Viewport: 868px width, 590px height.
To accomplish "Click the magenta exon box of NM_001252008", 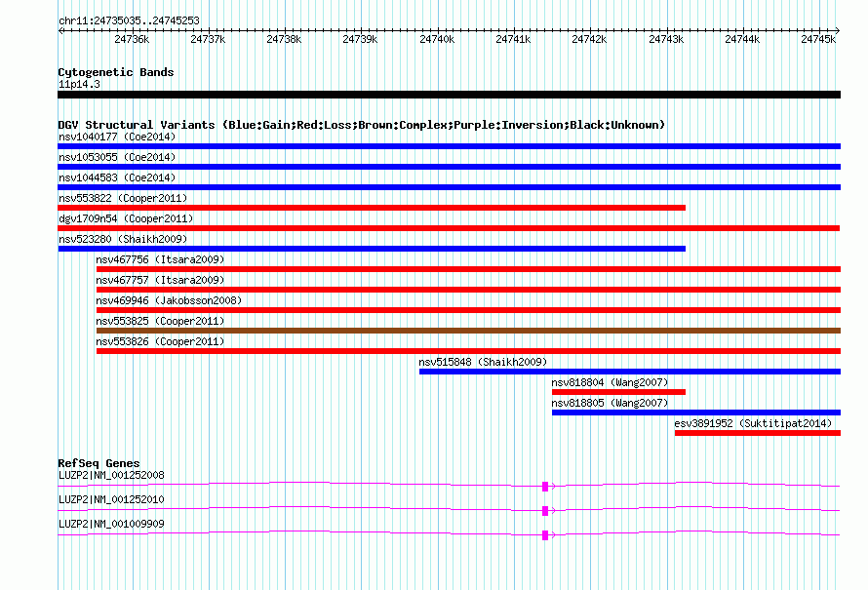I will click(x=545, y=487).
